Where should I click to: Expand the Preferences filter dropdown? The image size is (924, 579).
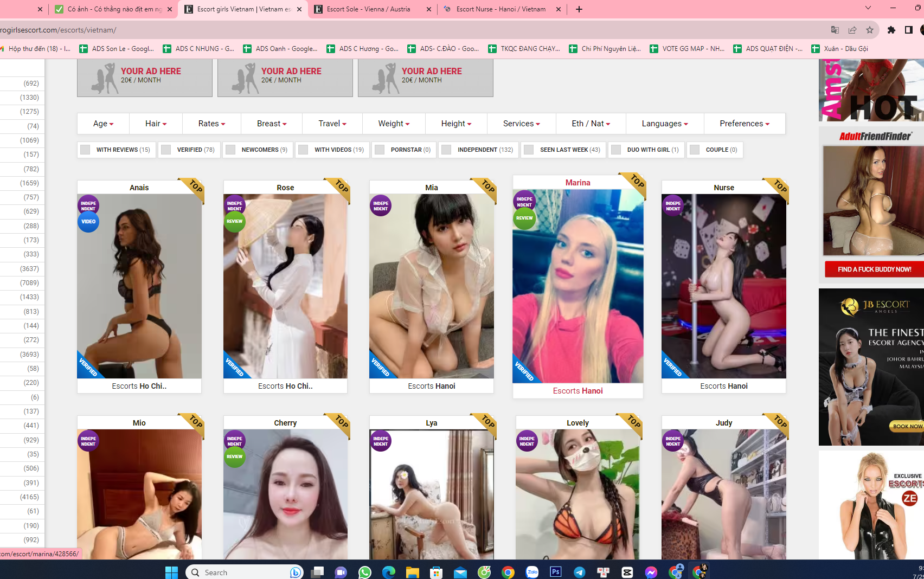pos(744,124)
